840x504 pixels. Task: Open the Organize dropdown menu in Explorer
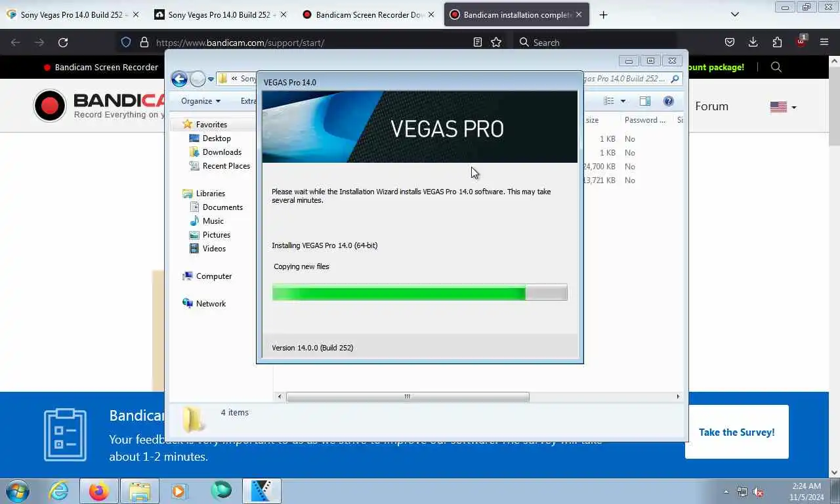201,101
